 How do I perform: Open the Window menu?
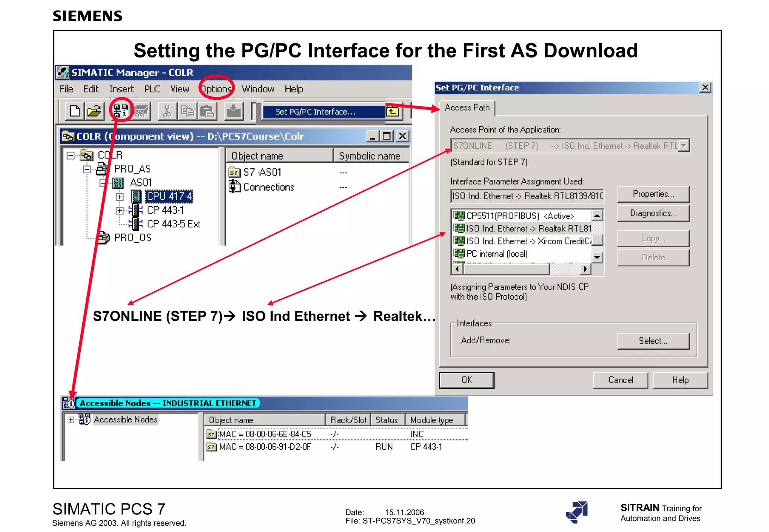click(258, 89)
